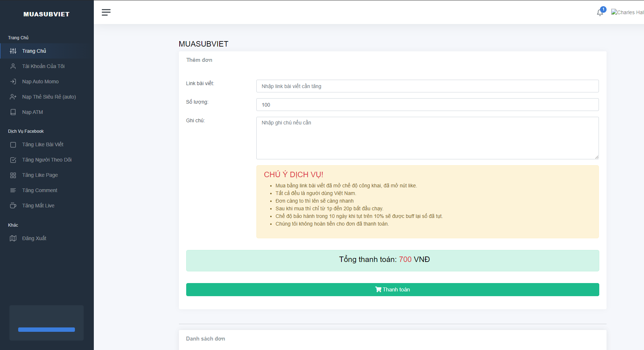This screenshot has width=644, height=350.
Task: Click the Nạp Thẻ Siêu Rẻ user-plus icon
Action: pyautogui.click(x=13, y=97)
